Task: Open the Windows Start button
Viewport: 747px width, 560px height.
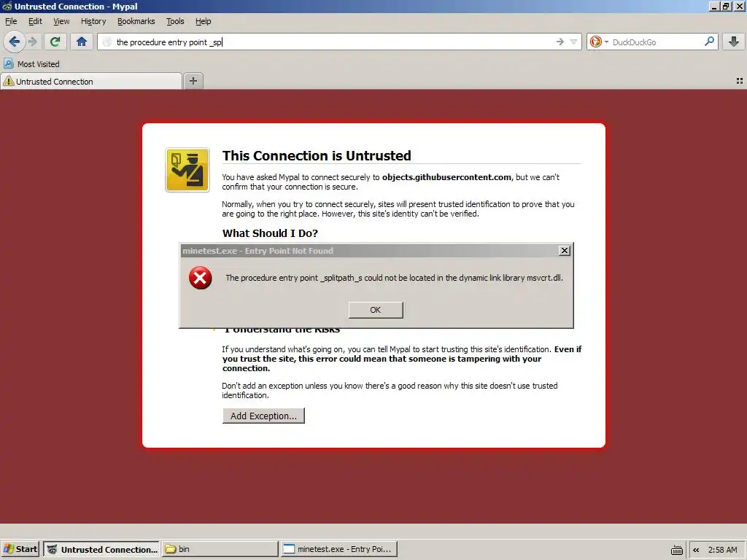Action: pos(20,549)
